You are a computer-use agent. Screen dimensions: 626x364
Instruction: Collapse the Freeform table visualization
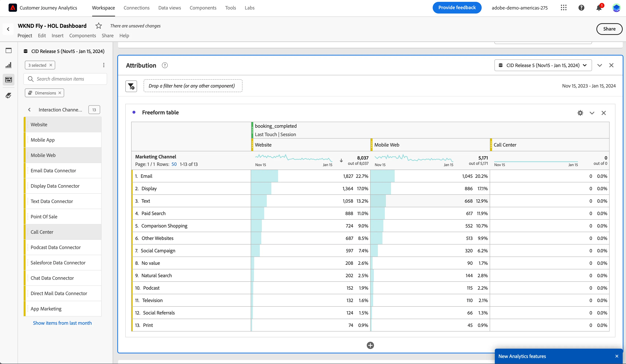tap(592, 113)
